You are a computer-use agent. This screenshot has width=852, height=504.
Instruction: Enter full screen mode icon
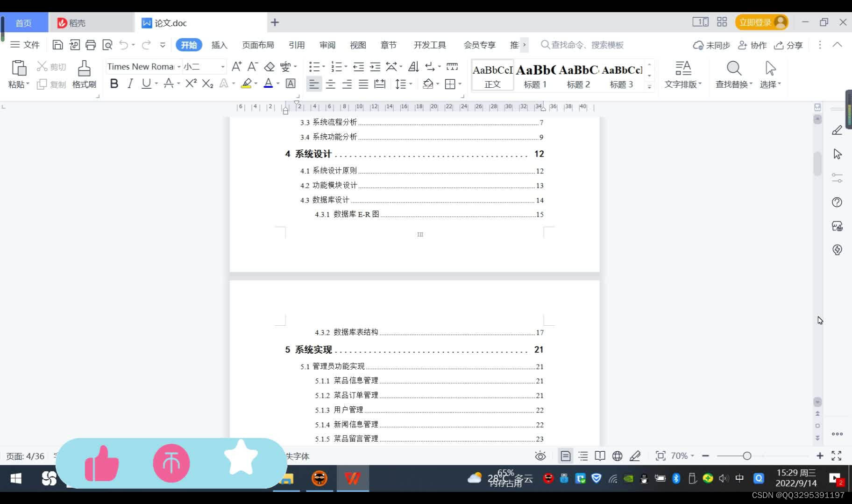click(837, 456)
